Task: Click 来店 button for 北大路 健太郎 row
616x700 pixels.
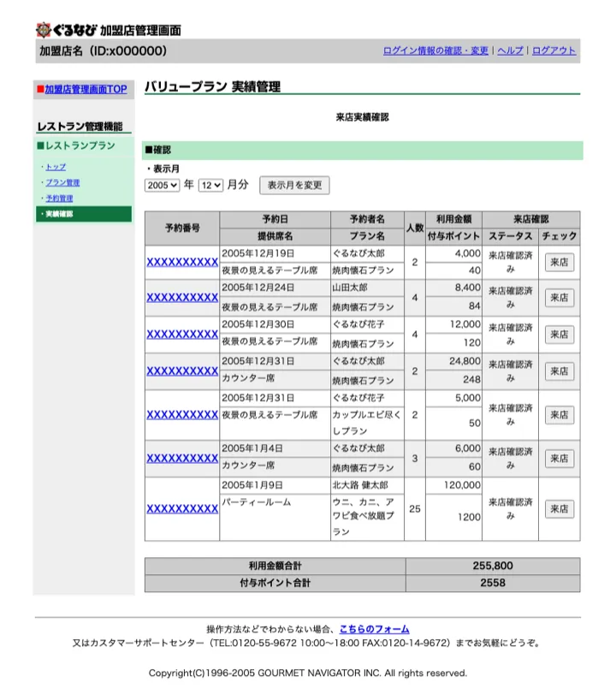Action: click(560, 509)
